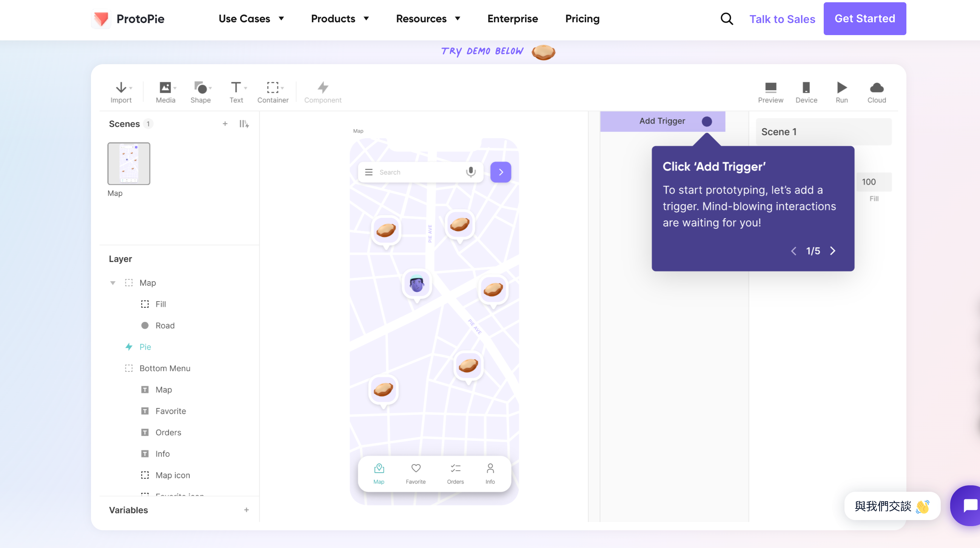Click the Device icon
Viewport: 980px width, 548px height.
[x=806, y=88]
